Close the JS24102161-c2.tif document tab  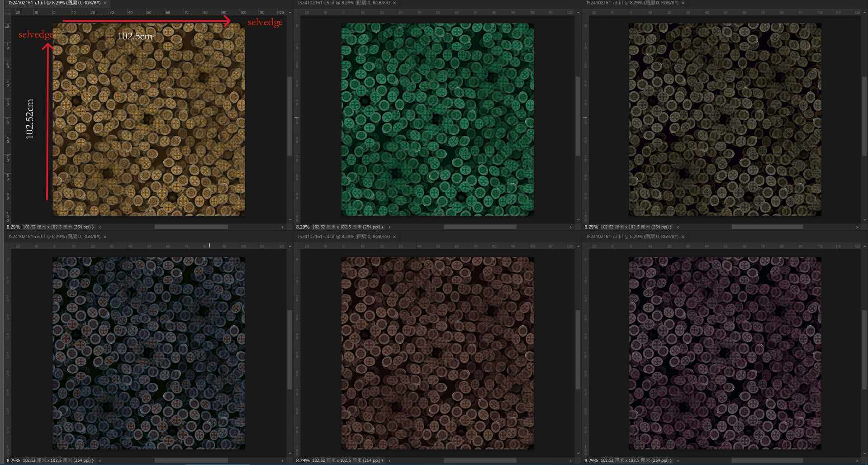tap(683, 237)
